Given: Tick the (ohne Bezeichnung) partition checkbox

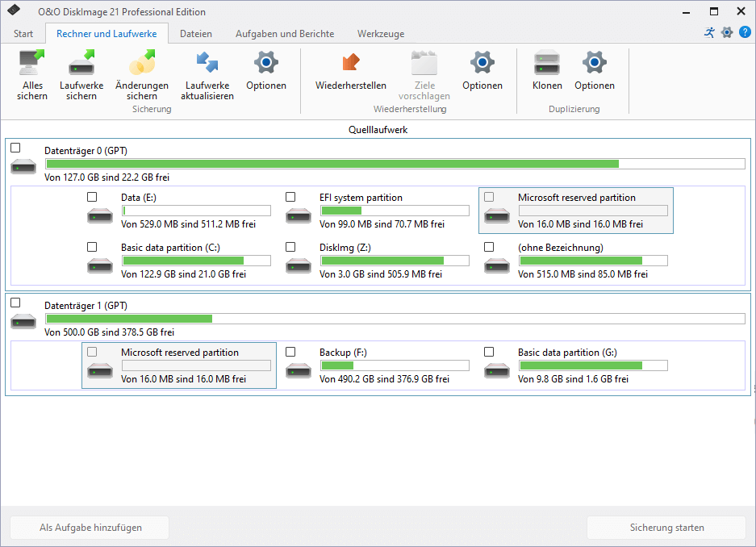Looking at the screenshot, I should pyautogui.click(x=489, y=247).
